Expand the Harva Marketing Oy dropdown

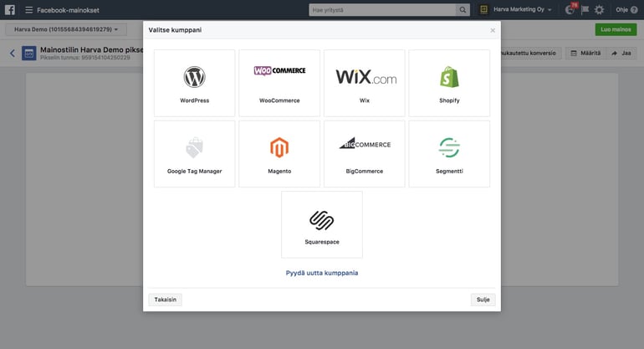coord(523,9)
